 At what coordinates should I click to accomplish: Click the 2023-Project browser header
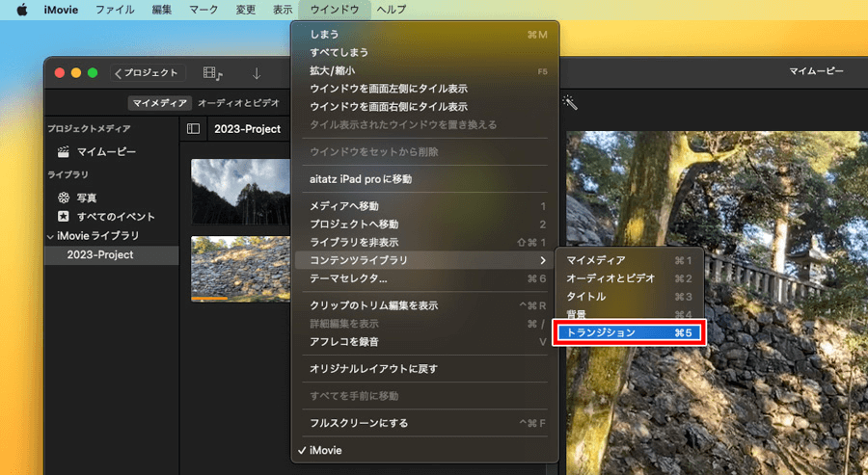tap(248, 129)
